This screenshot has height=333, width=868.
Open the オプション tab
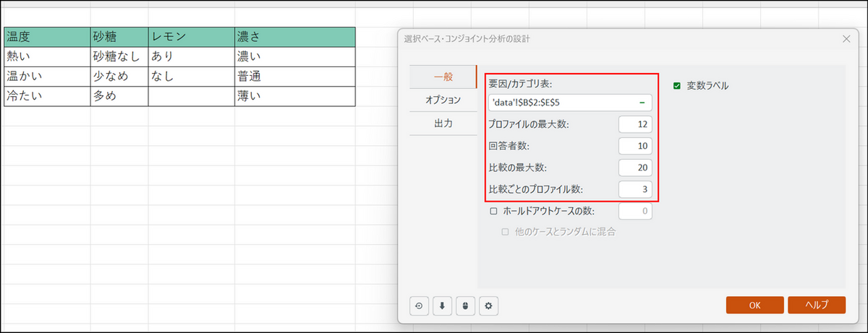click(x=443, y=100)
